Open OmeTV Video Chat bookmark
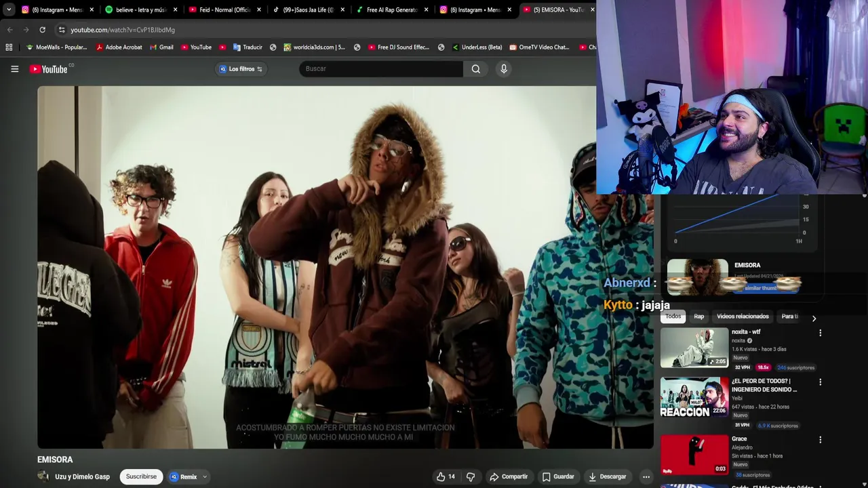Image resolution: width=868 pixels, height=488 pixels. click(x=539, y=47)
